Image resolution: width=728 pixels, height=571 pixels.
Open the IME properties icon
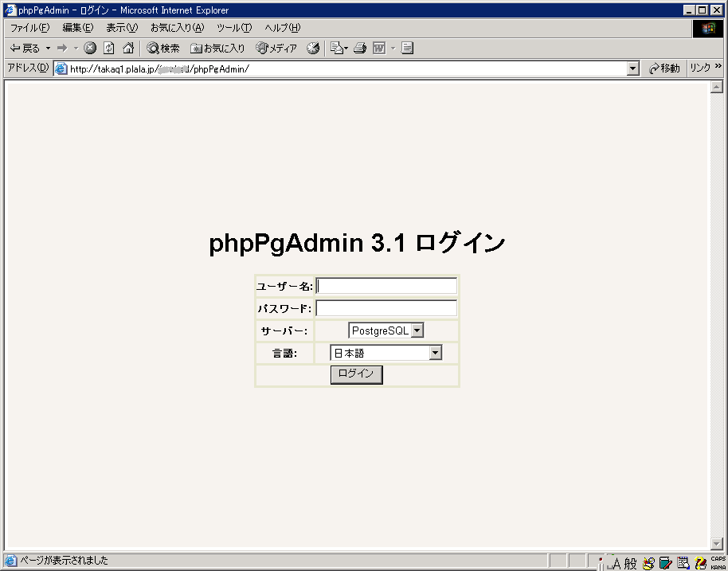[x=683, y=564]
